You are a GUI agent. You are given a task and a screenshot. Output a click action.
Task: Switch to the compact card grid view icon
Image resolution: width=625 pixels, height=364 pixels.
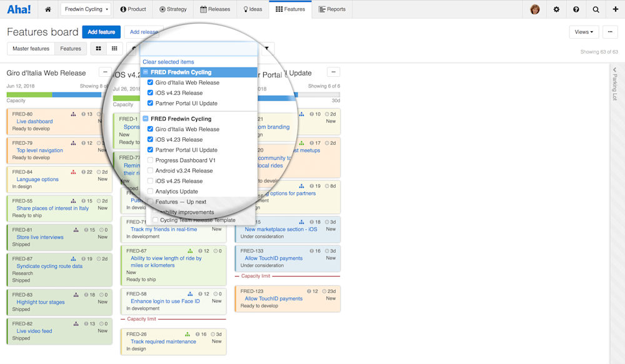(99, 48)
